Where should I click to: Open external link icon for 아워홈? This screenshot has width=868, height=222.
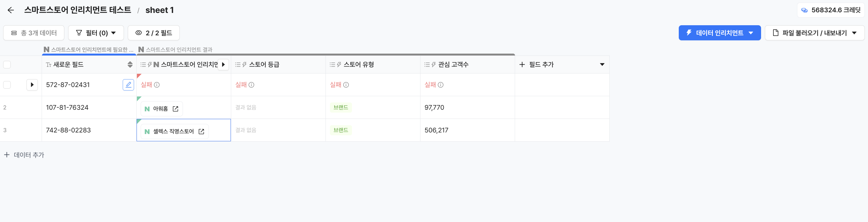(x=175, y=109)
